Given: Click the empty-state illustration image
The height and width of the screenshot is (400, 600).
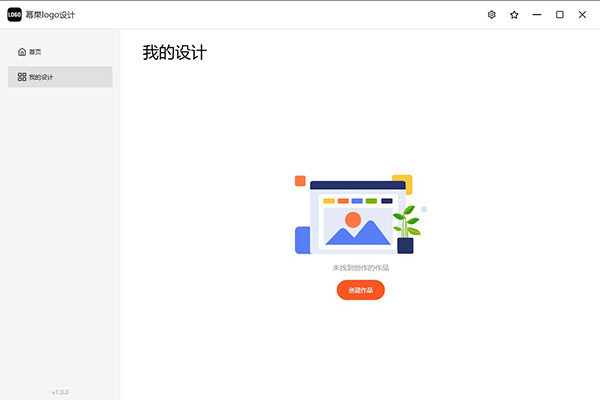Looking at the screenshot, I should click(360, 214).
